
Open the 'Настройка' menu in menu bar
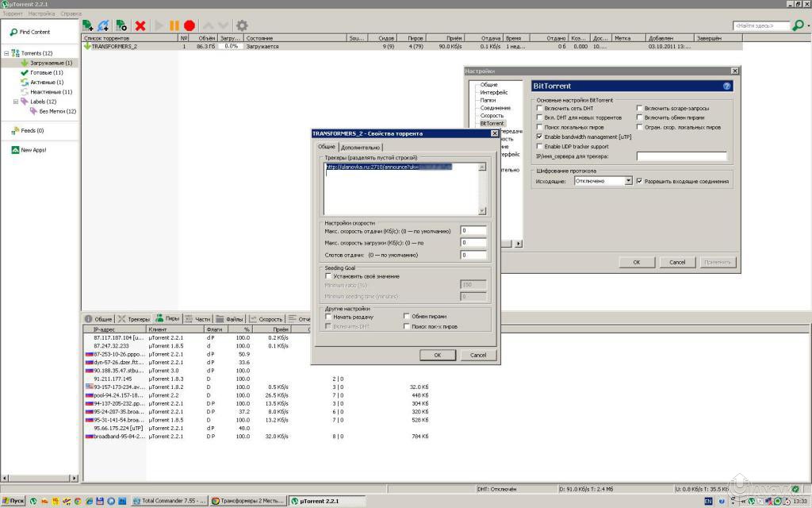tap(41, 13)
